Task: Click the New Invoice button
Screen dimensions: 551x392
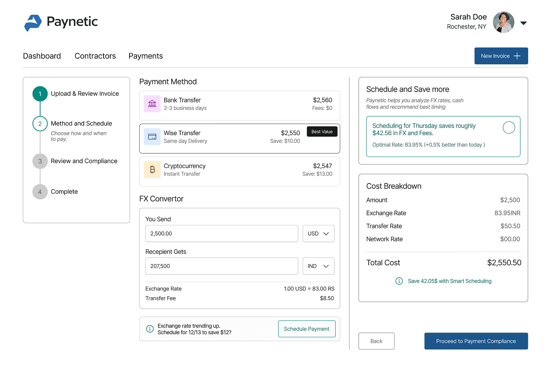Action: [x=501, y=56]
